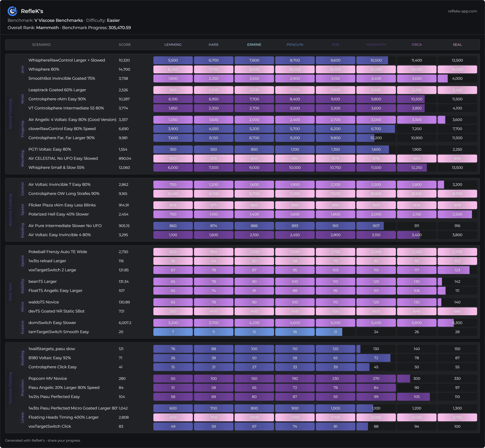Click the Control Tracking category label

click(x=10, y=114)
